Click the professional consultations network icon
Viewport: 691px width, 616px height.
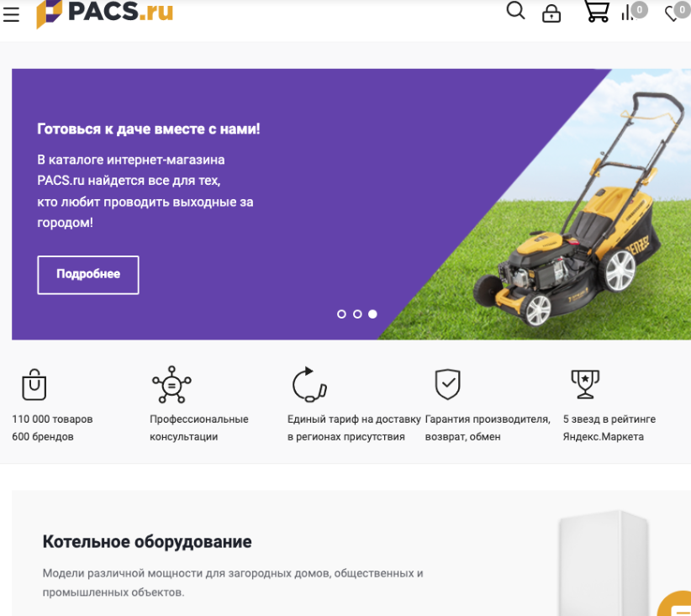171,385
